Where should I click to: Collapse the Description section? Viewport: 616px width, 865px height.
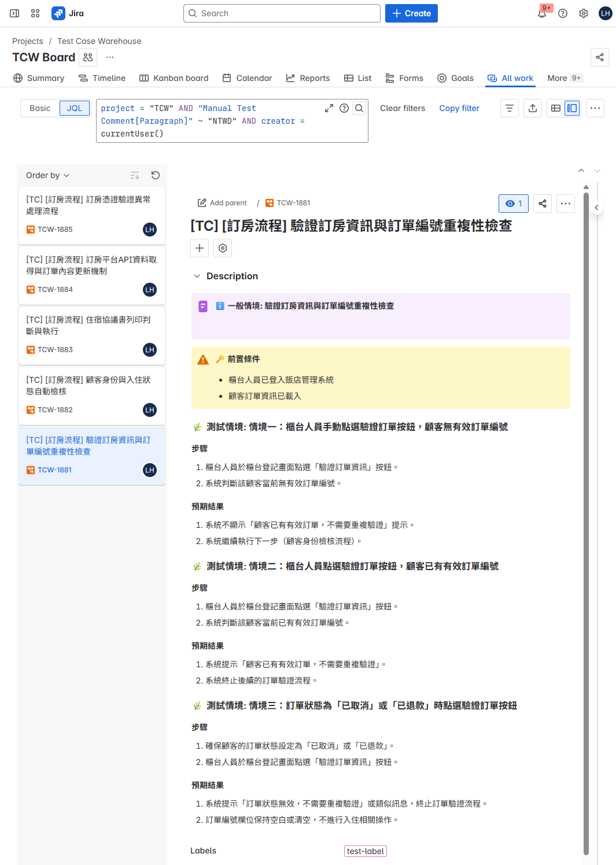pos(197,276)
